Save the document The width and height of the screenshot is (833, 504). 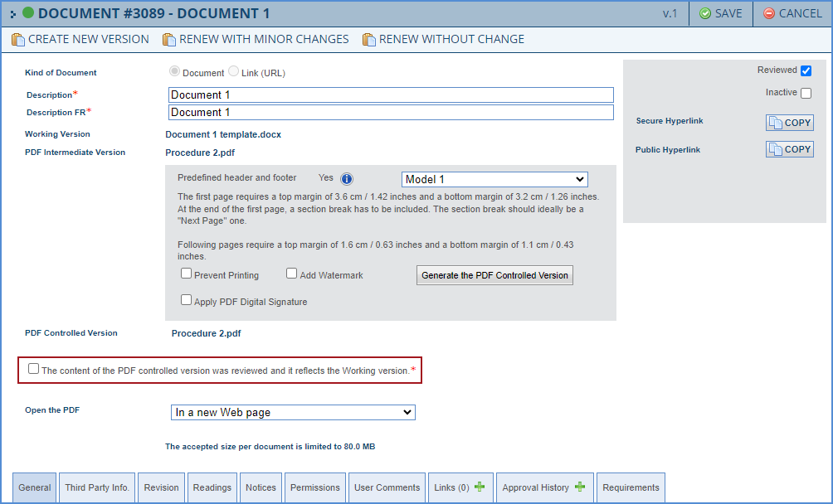coord(720,13)
